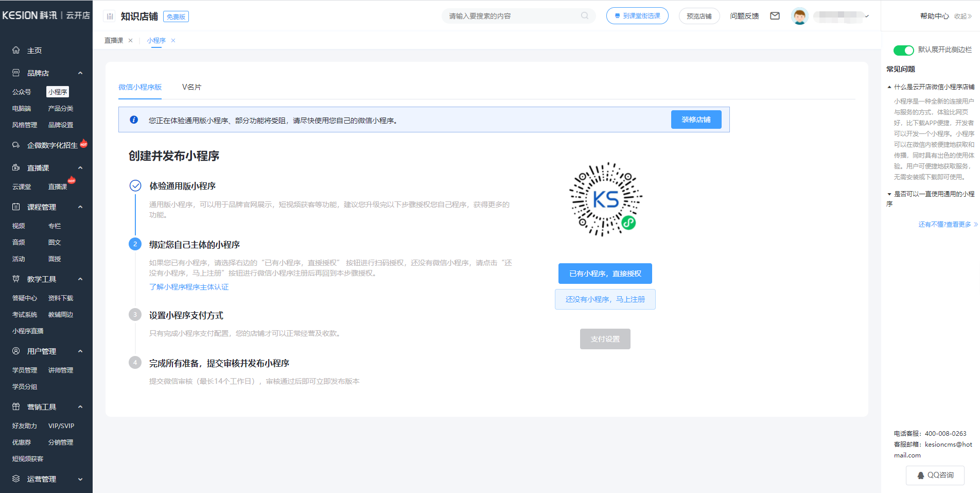The image size is (980, 493).
Task: Collapse FAQ 什么是云开店微信小程序店铺
Action: point(931,87)
